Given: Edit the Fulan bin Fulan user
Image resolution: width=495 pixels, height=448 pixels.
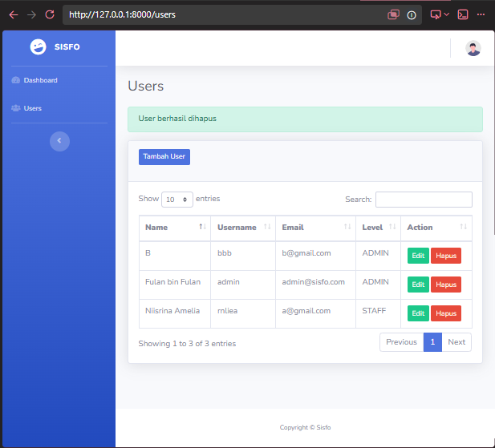Looking at the screenshot, I should pos(418,285).
